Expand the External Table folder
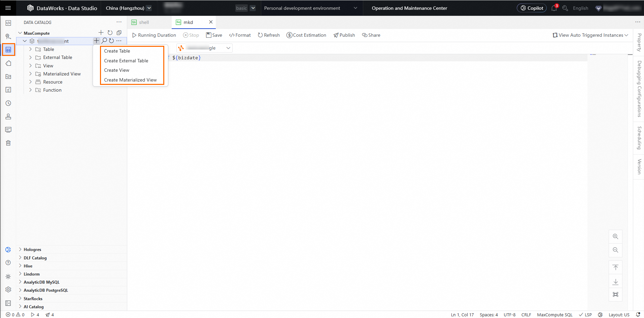The image size is (644, 318). [x=30, y=57]
